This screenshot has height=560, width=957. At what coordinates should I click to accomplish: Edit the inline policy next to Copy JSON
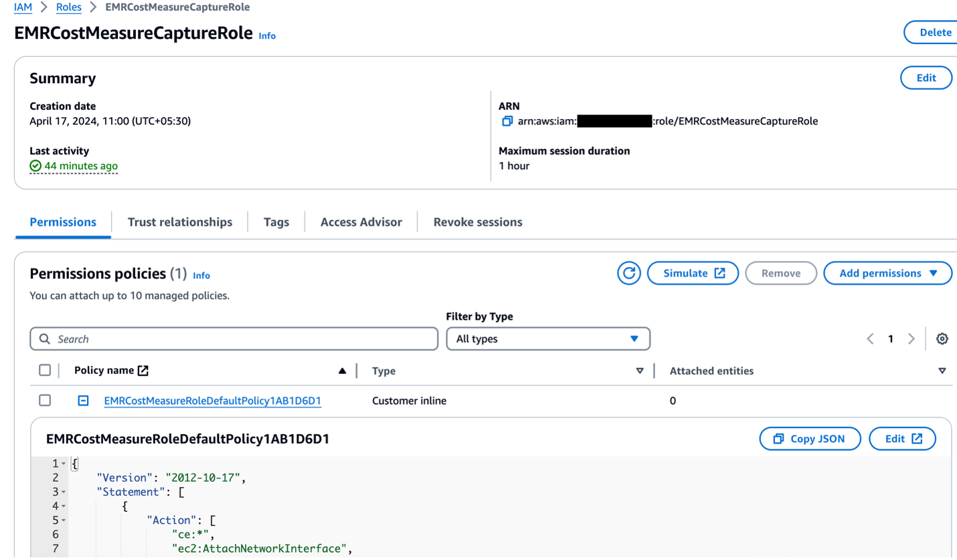tap(902, 439)
